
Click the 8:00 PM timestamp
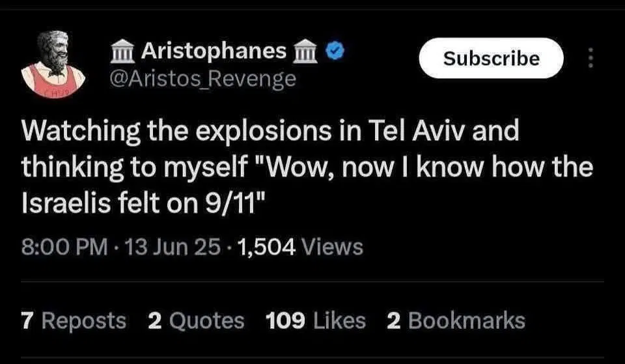tap(64, 247)
